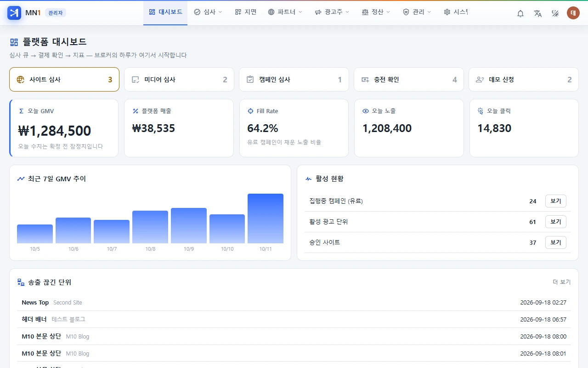The height and width of the screenshot is (368, 588).
Task: Expand the 광고주 menu dropdown
Action: [x=332, y=12]
